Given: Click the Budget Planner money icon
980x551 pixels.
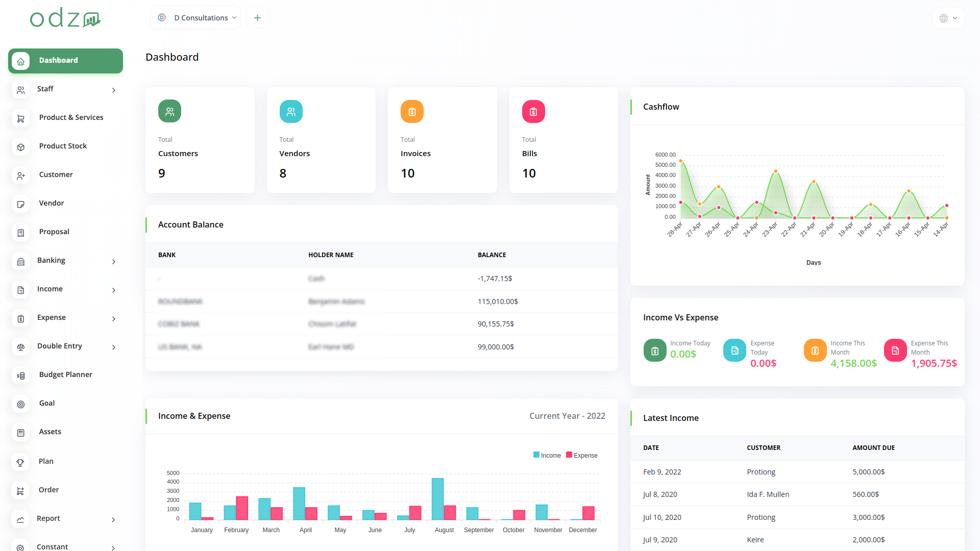Looking at the screenshot, I should tap(20, 375).
